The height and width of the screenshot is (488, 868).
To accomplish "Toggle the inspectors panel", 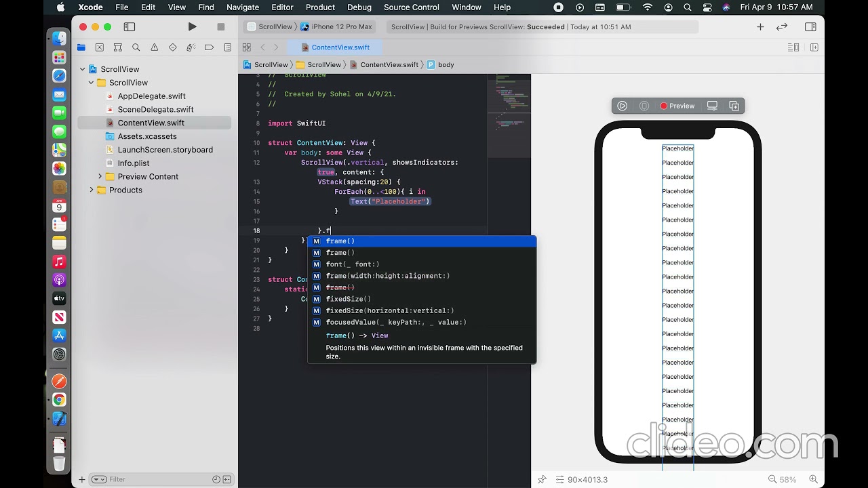I will click(x=810, y=27).
